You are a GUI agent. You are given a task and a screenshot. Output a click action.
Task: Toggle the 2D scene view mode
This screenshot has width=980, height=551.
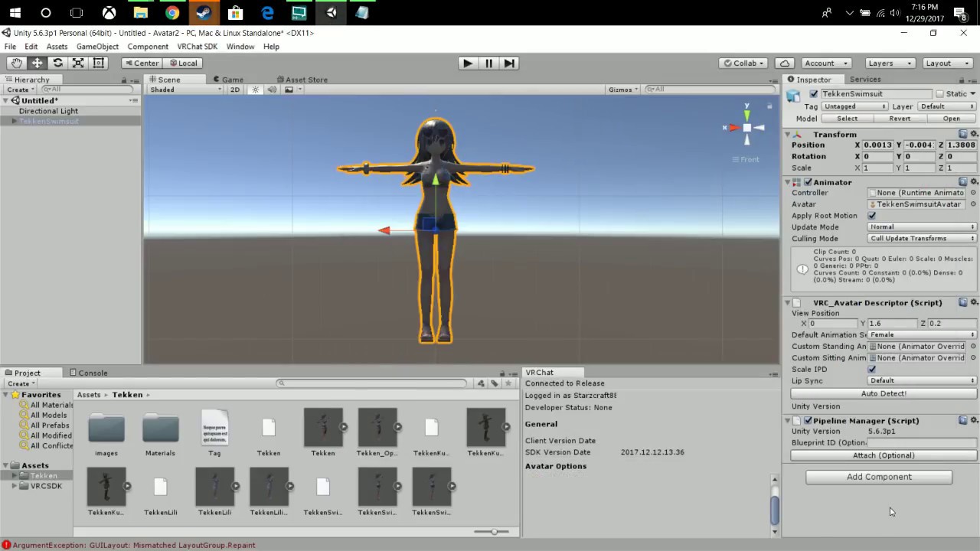[x=235, y=90]
